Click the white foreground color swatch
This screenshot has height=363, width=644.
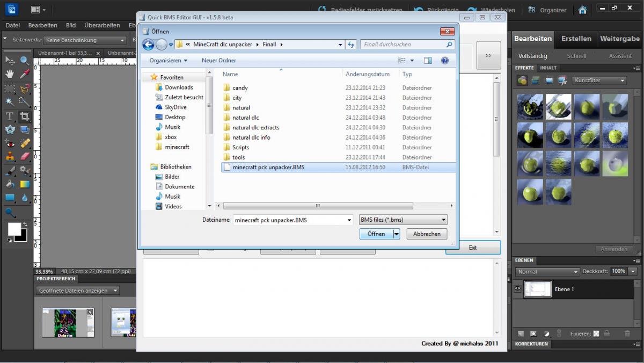[x=14, y=229]
